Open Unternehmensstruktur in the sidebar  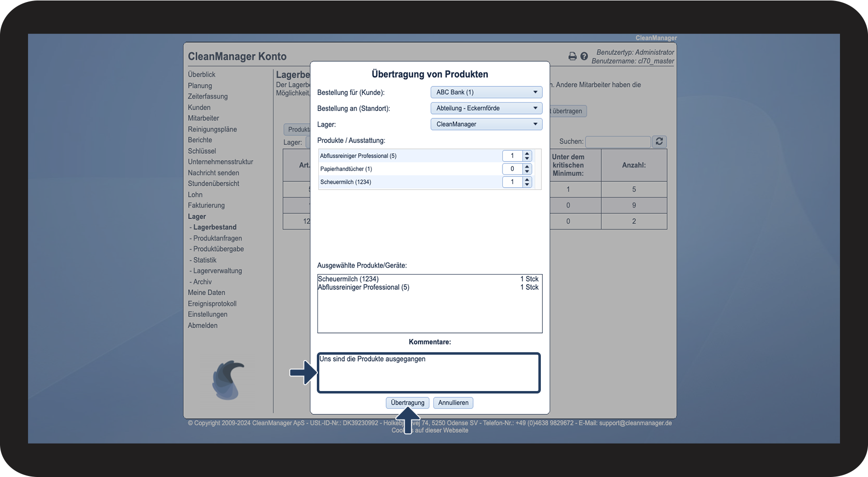(221, 162)
